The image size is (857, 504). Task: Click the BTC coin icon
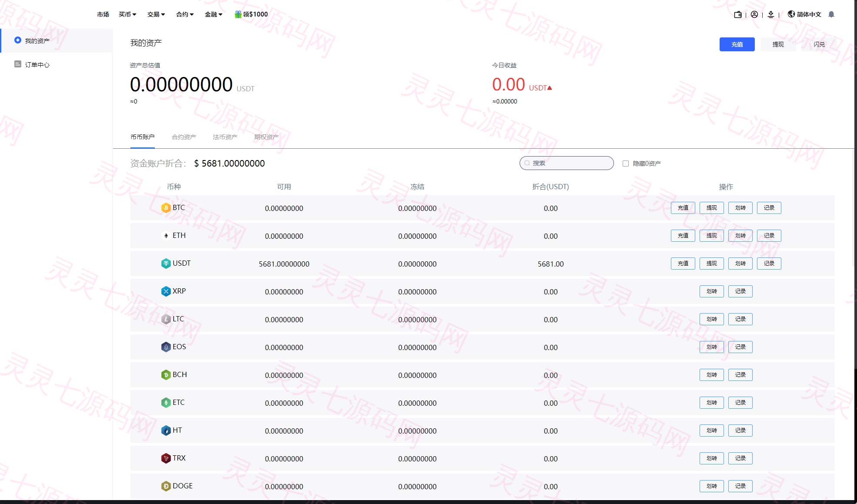click(166, 208)
